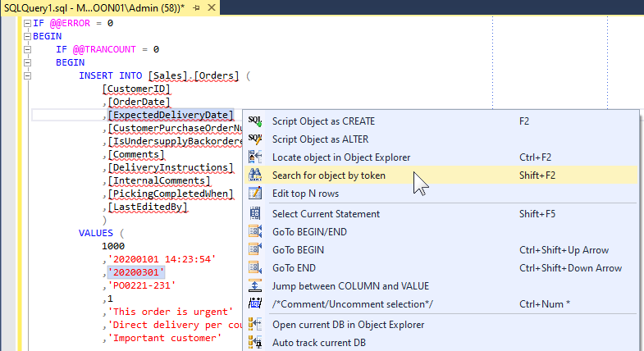Click the value 1000
644x351 pixels.
(113, 246)
